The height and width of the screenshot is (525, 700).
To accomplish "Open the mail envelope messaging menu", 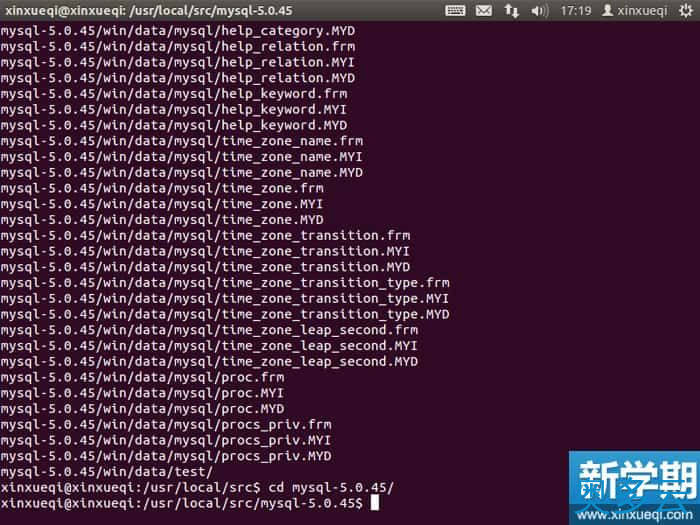I will (x=483, y=10).
